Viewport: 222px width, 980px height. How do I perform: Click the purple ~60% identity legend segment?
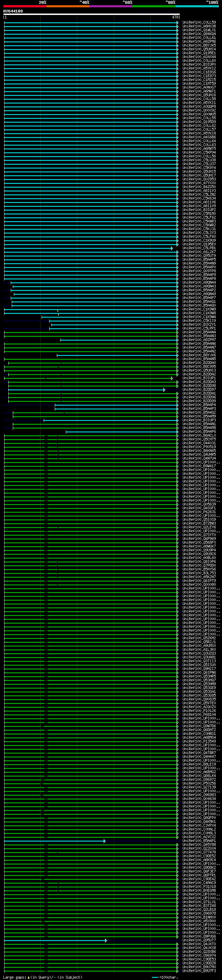tap(111, 6)
